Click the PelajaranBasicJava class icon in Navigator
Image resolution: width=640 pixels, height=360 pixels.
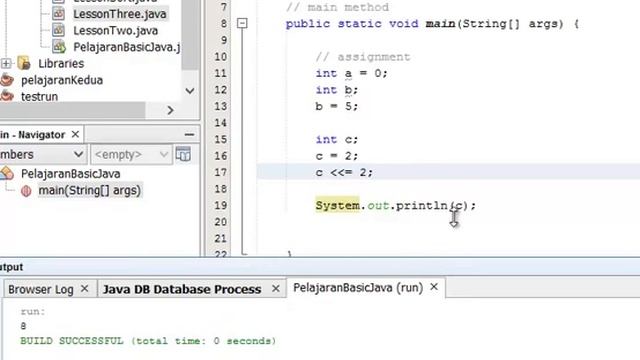pos(7,173)
